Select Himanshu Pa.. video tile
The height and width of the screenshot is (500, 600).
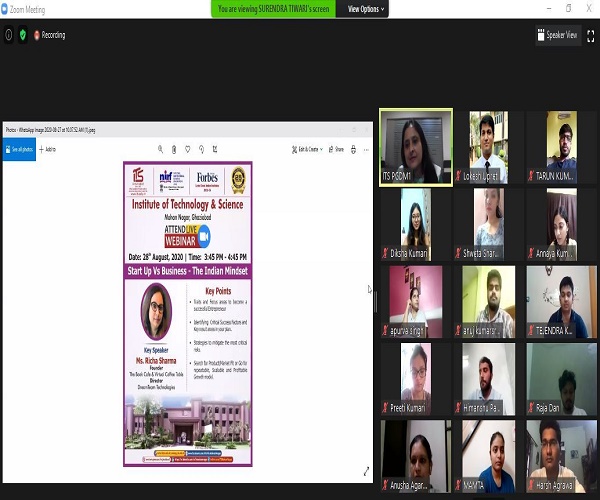(x=488, y=379)
